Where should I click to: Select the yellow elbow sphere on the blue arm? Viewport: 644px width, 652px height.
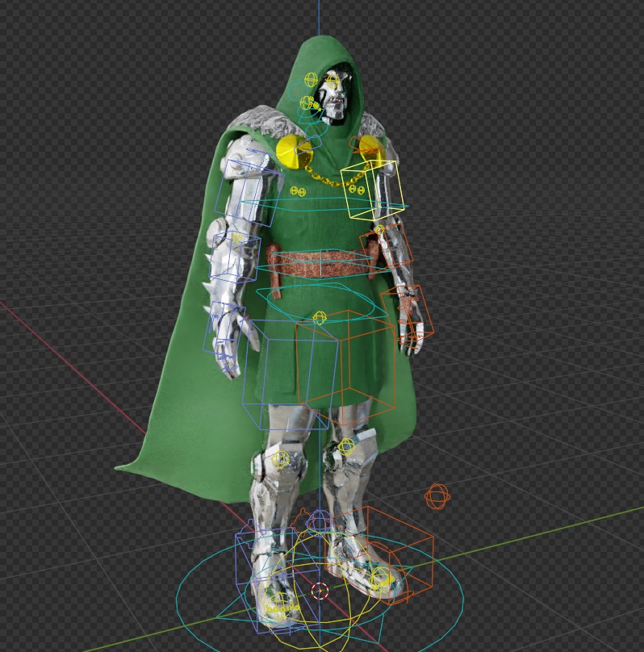click(x=237, y=238)
